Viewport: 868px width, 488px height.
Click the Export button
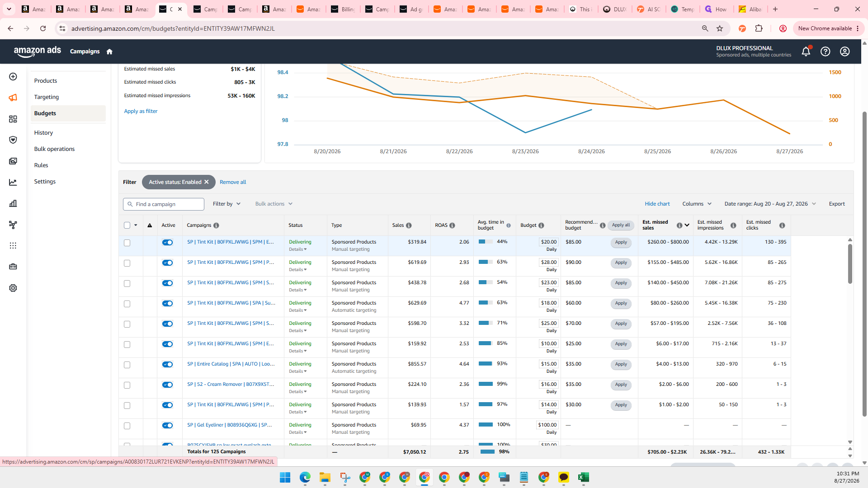click(837, 204)
